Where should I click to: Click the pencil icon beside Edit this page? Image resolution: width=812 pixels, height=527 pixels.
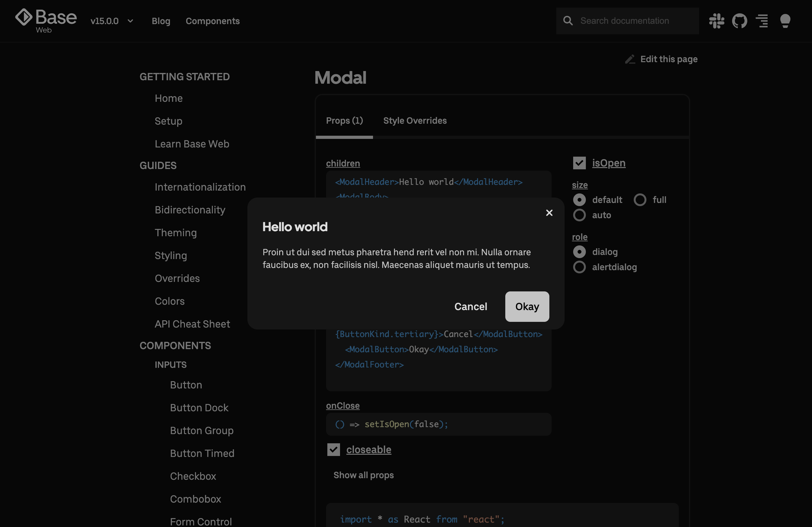630,59
